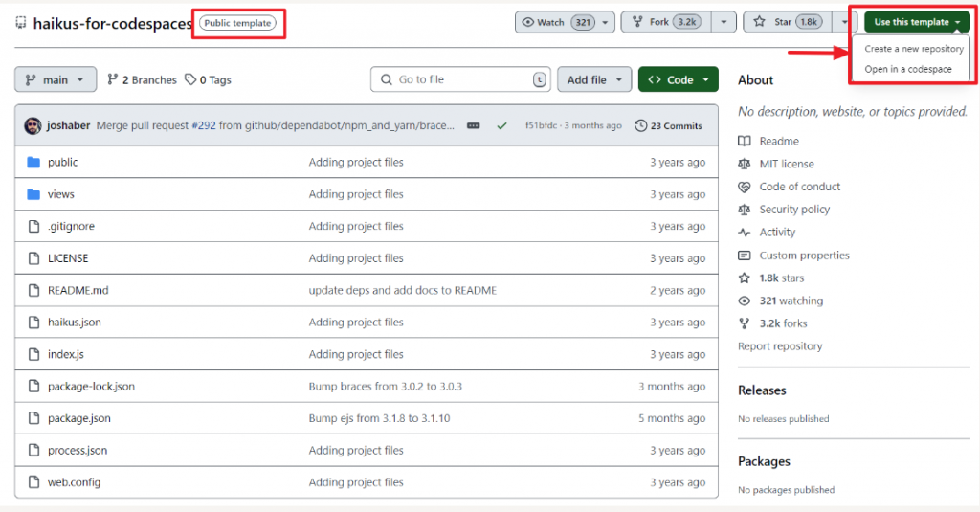Click the file icon next to LICENSE
The image size is (980, 512).
point(33,258)
